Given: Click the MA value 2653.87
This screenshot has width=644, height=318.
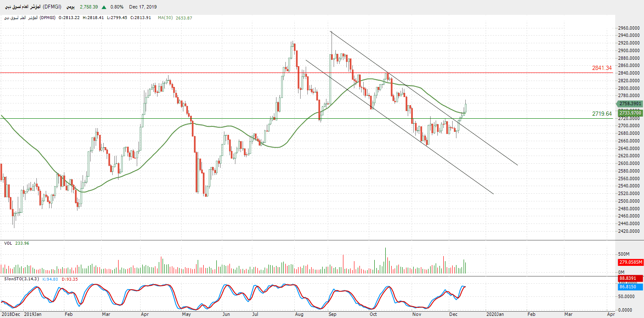Looking at the screenshot, I should click(184, 18).
